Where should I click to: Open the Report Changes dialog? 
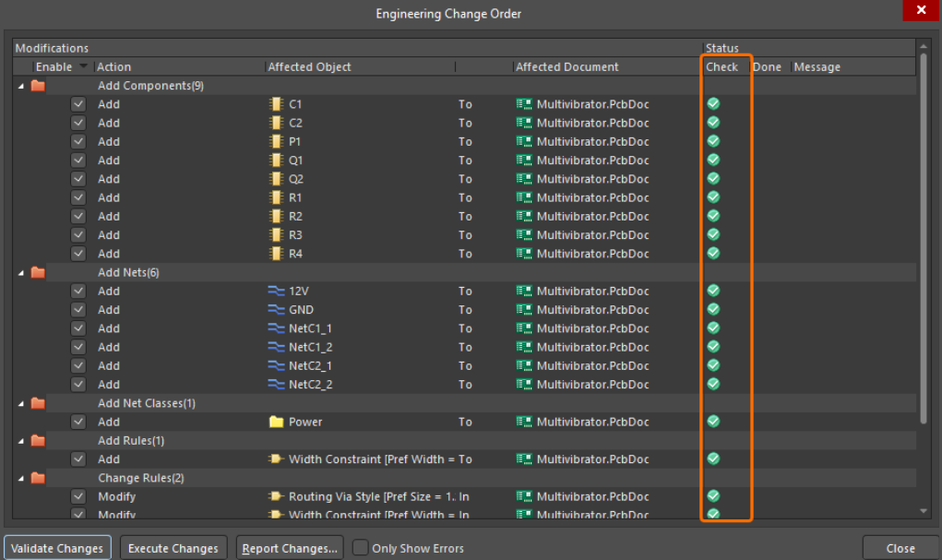click(290, 548)
